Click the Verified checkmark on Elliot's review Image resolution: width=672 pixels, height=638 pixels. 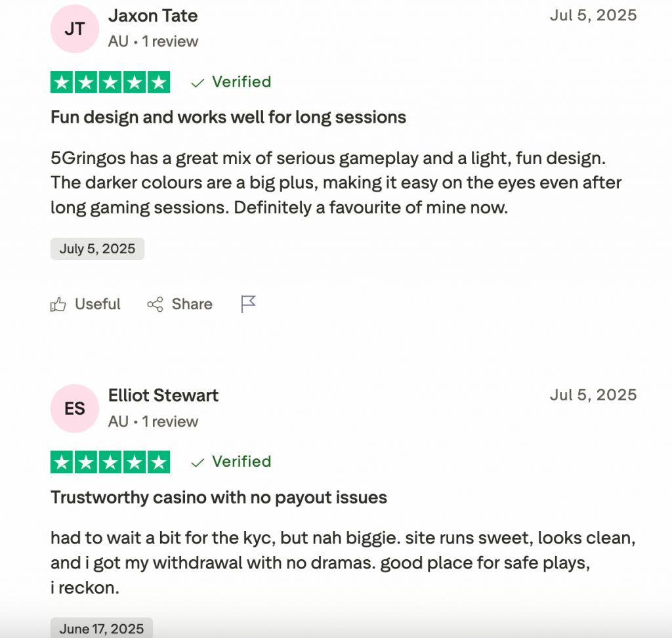pos(197,462)
